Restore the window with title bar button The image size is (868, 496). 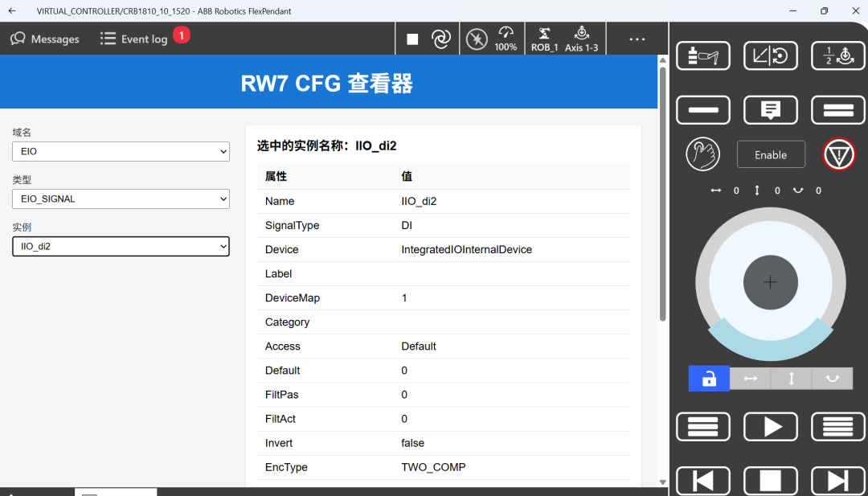click(825, 10)
